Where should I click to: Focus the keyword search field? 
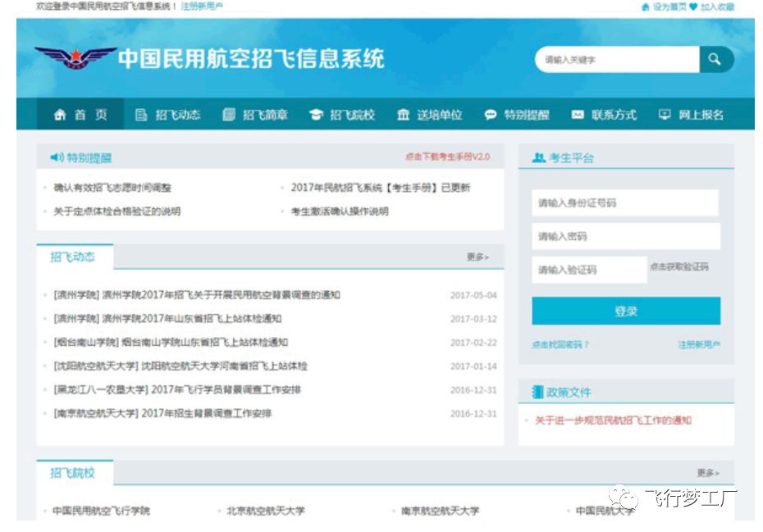click(617, 59)
